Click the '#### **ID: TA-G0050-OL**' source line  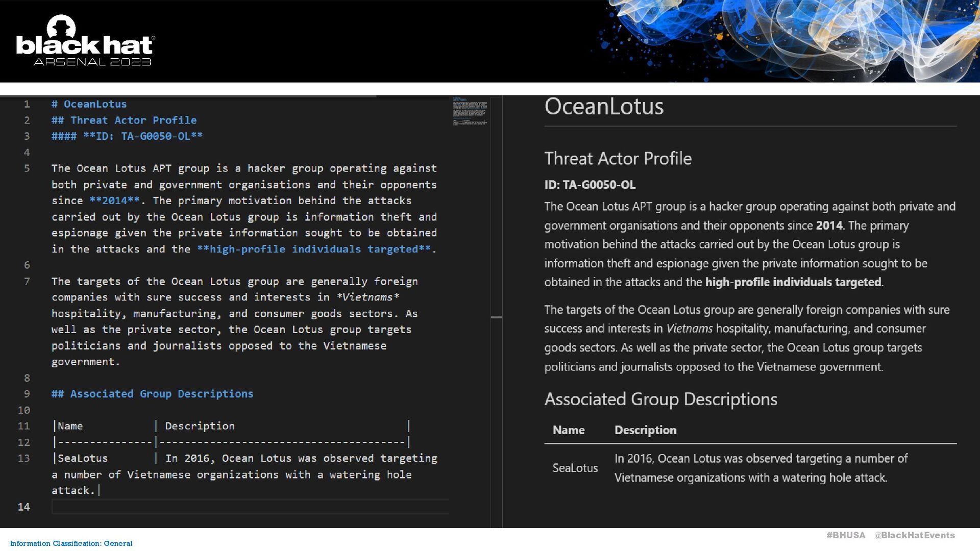point(127,136)
